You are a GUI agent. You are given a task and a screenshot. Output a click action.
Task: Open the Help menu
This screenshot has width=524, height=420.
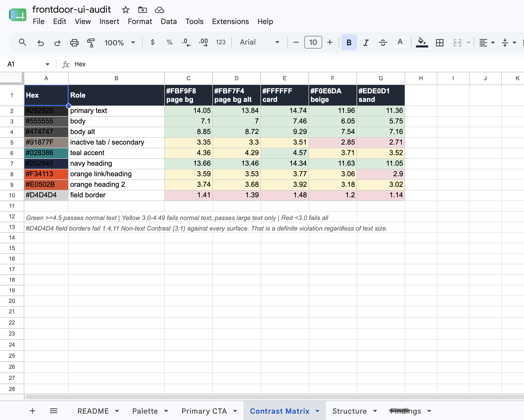click(x=265, y=21)
